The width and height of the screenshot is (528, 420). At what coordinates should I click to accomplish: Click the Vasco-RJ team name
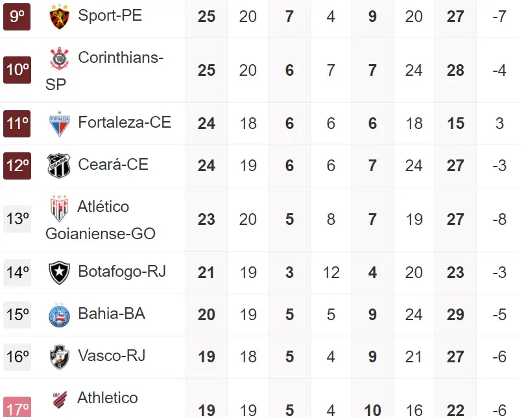point(112,355)
